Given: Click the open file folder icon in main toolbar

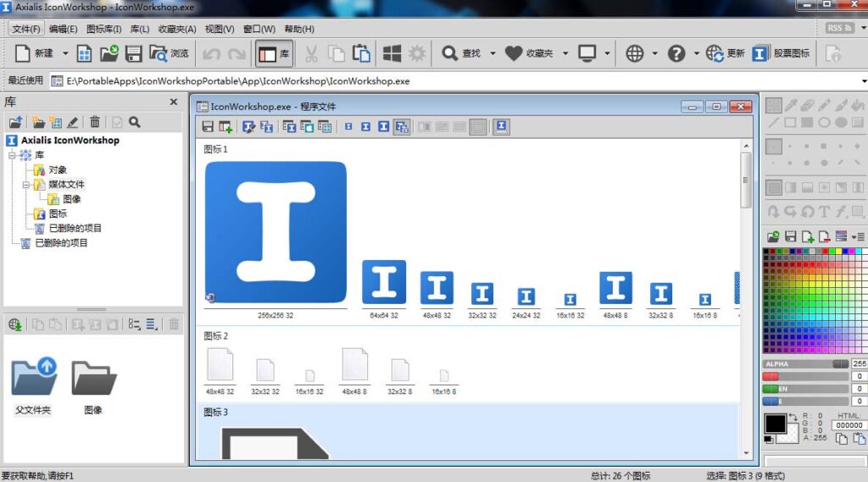Looking at the screenshot, I should [109, 53].
